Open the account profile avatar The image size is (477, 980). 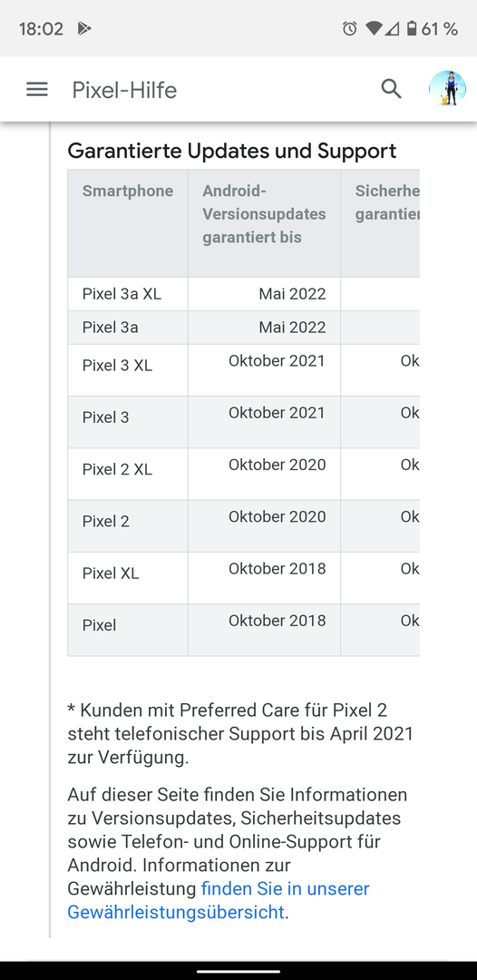[x=447, y=89]
